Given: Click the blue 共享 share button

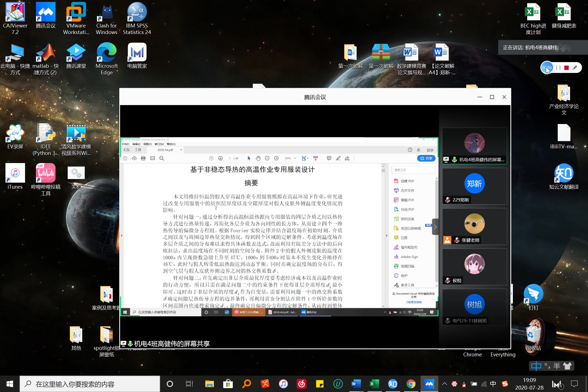Looking at the screenshot, I should tap(426, 158).
